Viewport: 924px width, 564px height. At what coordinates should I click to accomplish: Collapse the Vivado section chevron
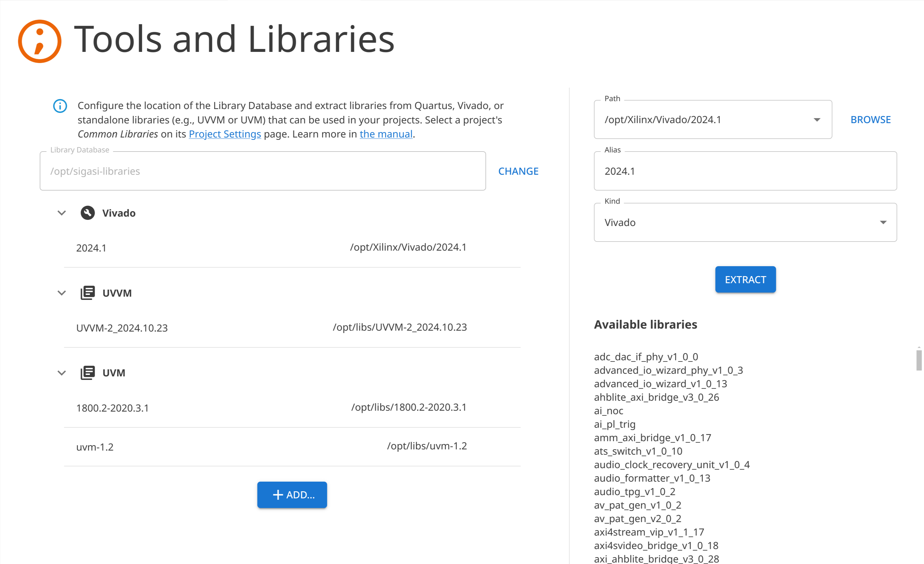[x=62, y=213]
